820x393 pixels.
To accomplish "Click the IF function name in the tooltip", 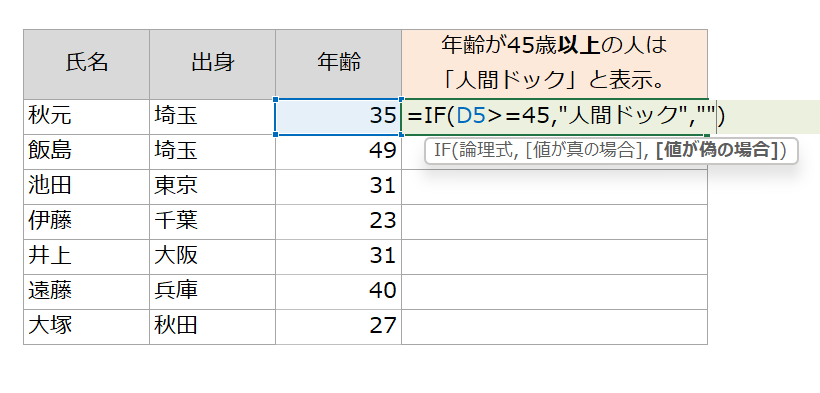I will 442,151.
